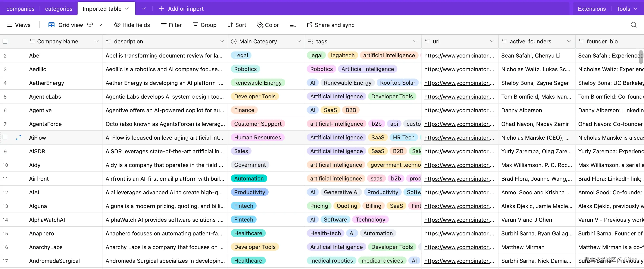Screen dimensions: 644x269
Task: Open the Color paint-bucket option
Action: click(x=260, y=25)
